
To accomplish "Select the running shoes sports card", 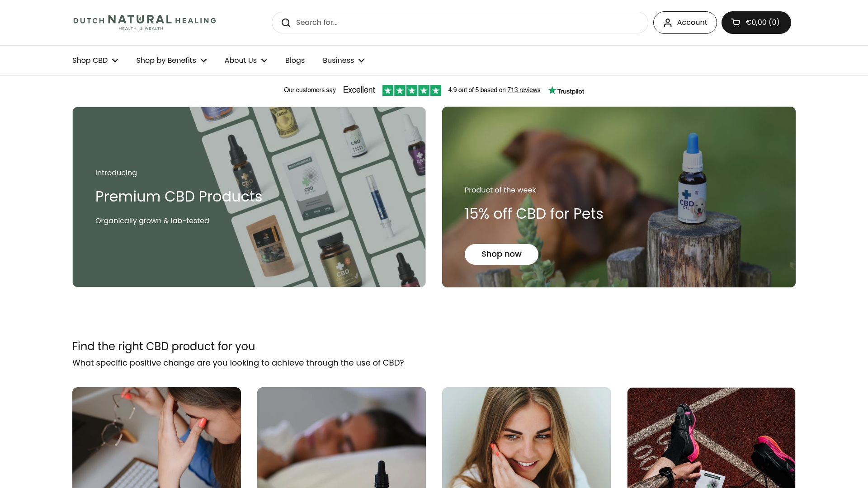I will pos(711,437).
